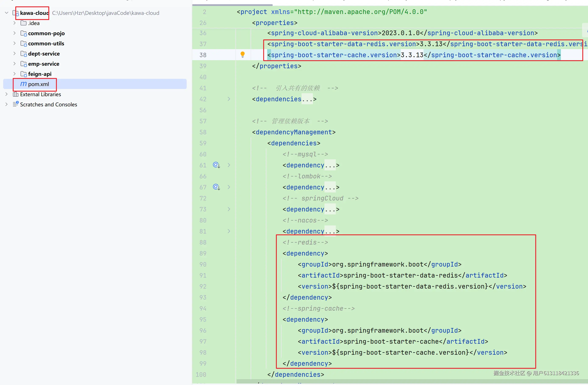Click the editor tab horizontal scrollbar
The height and width of the screenshot is (385, 588).
pos(232,5)
